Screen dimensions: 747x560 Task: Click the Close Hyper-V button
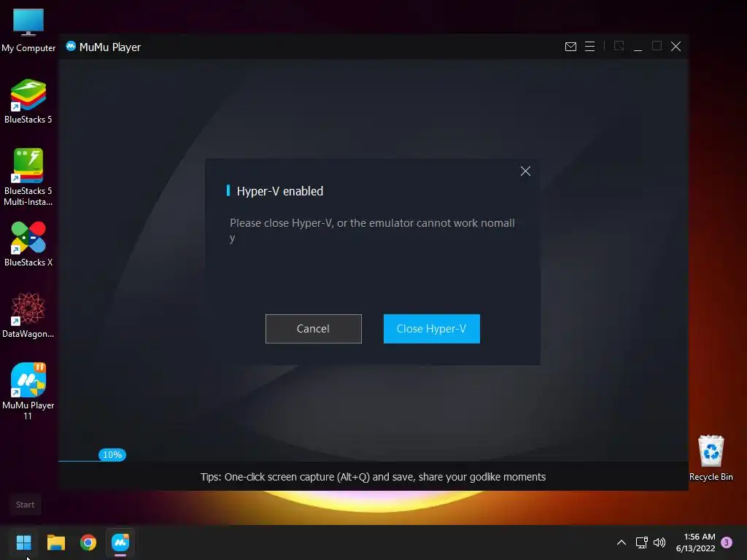pyautogui.click(x=432, y=329)
